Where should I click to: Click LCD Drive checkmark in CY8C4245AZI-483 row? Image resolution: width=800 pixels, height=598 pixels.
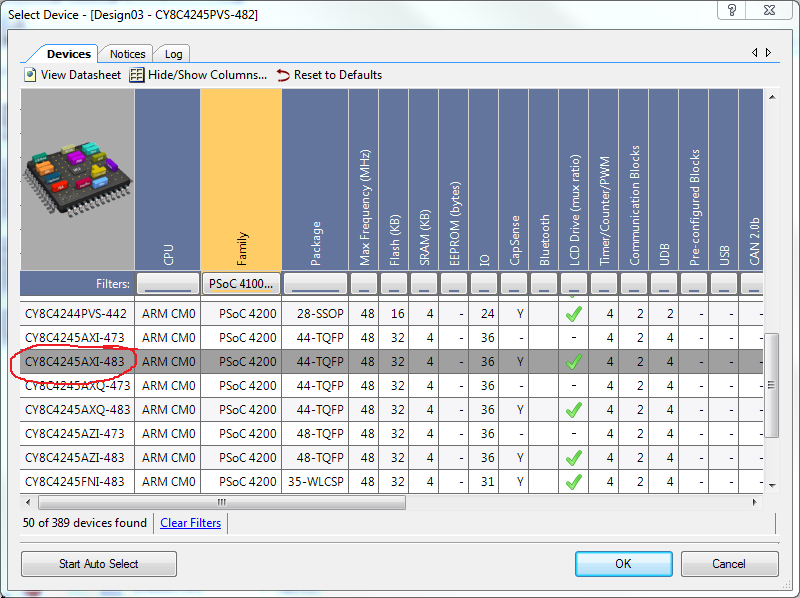click(574, 458)
